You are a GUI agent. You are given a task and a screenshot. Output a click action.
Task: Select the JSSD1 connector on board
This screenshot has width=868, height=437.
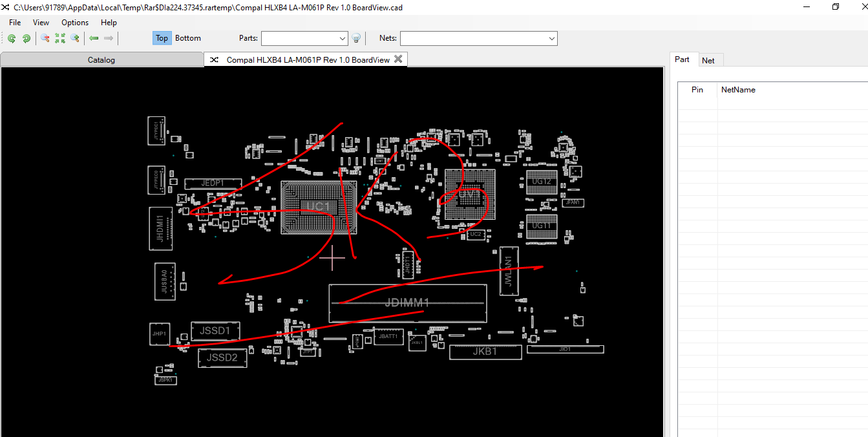point(215,331)
